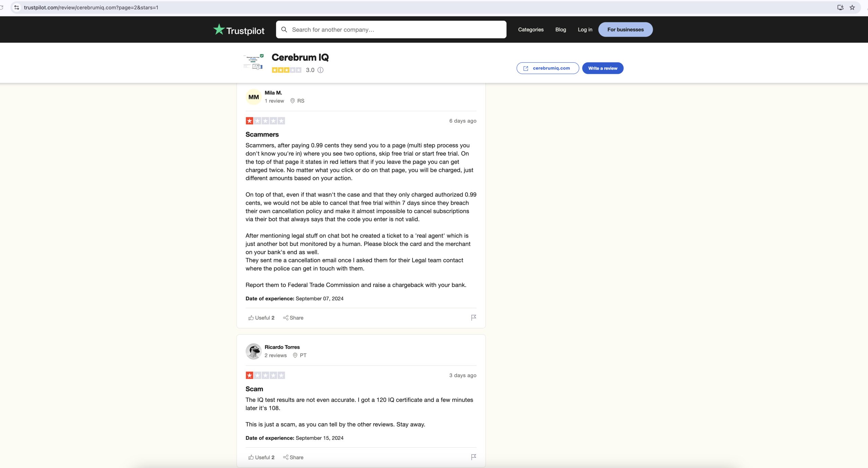The height and width of the screenshot is (468, 868).
Task: Mark Ricardo Torres' review as Useful
Action: click(261, 457)
